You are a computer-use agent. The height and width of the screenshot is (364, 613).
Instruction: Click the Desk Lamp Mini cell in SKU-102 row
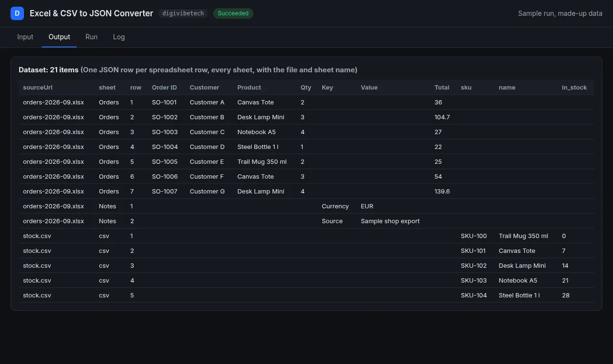[522, 265]
